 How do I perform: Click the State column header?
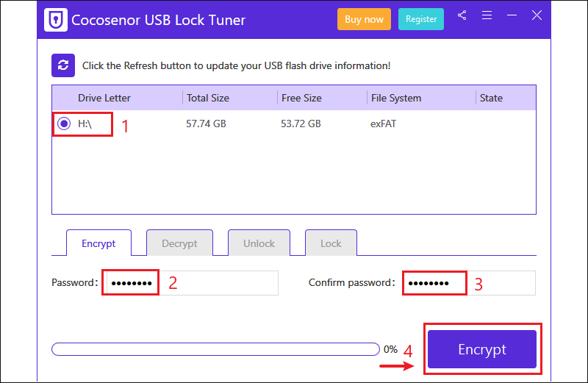pyautogui.click(x=491, y=98)
